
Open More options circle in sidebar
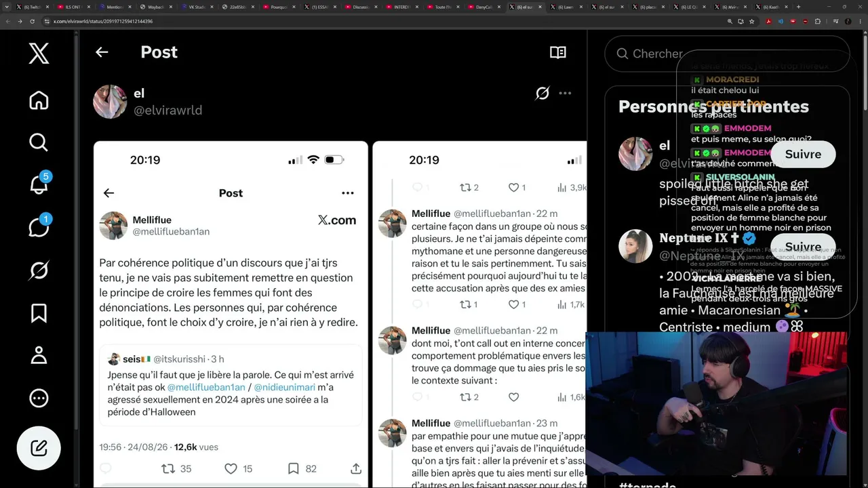[39, 398]
